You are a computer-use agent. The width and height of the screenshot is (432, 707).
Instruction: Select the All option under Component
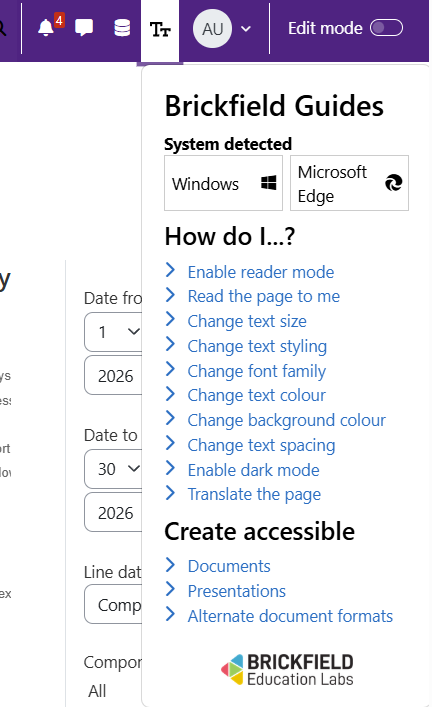pos(97,691)
